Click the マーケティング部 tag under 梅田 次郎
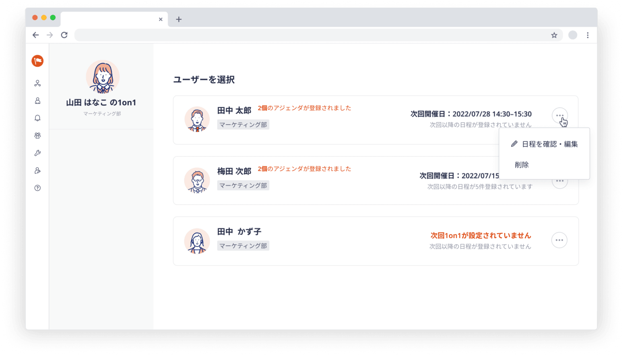The height and width of the screenshot is (355, 644). pyautogui.click(x=243, y=186)
